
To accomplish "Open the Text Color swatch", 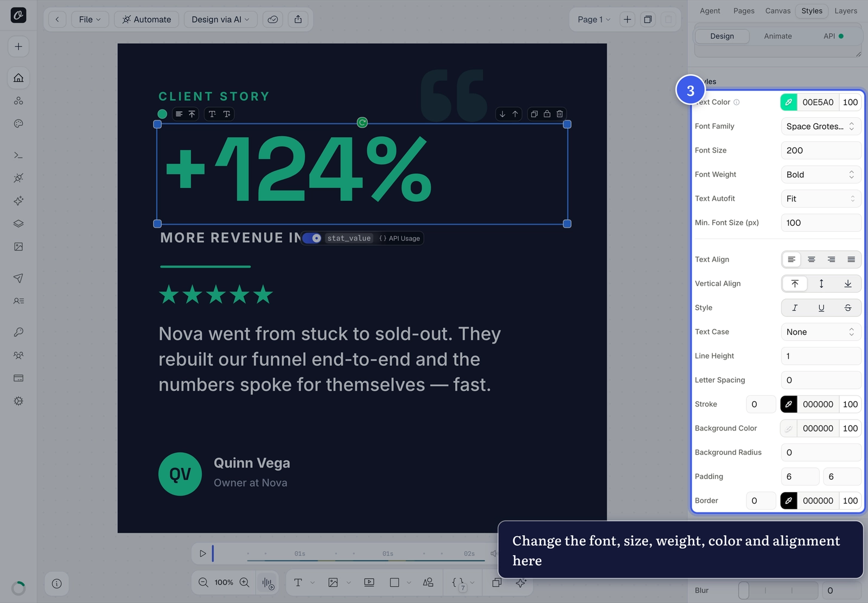I will click(x=789, y=102).
